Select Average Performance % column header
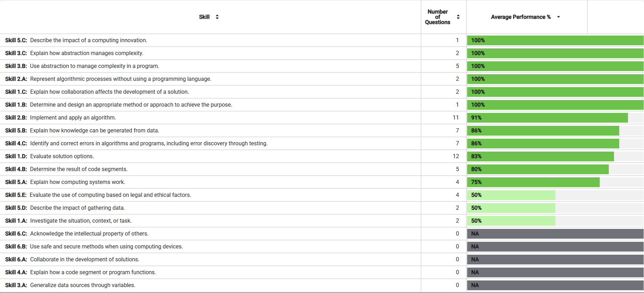The height and width of the screenshot is (293, 644). [x=521, y=17]
